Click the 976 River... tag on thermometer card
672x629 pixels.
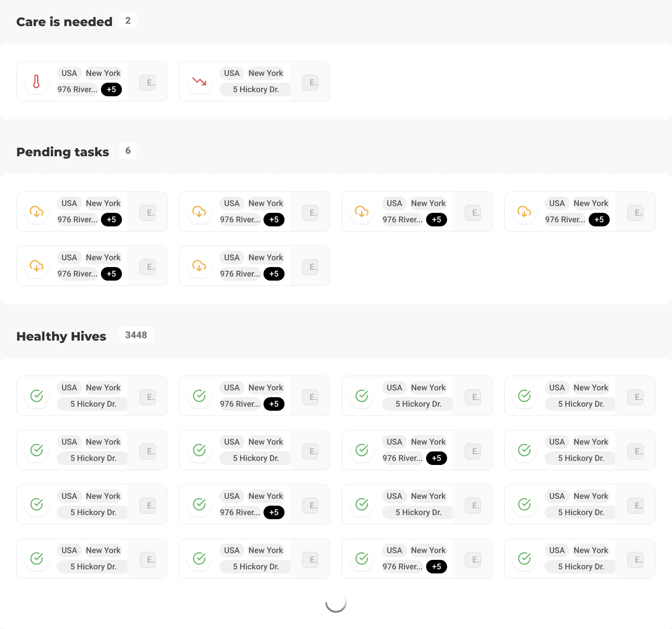(x=78, y=89)
